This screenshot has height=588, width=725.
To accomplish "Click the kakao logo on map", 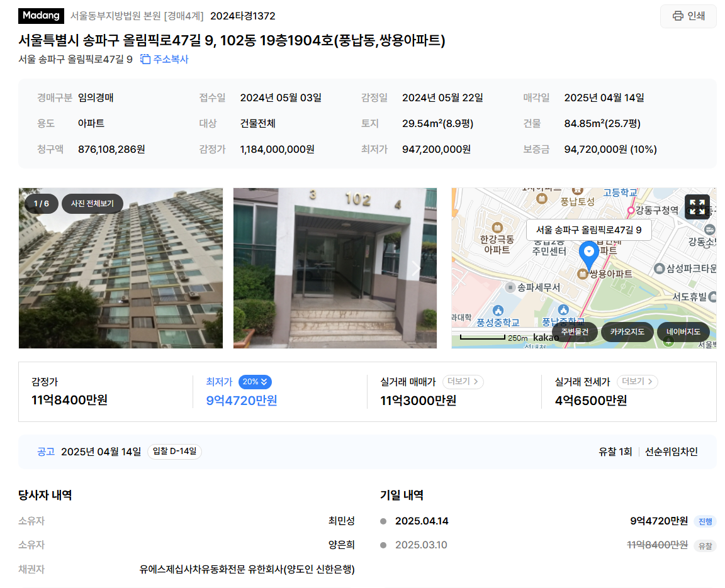I will click(546, 338).
